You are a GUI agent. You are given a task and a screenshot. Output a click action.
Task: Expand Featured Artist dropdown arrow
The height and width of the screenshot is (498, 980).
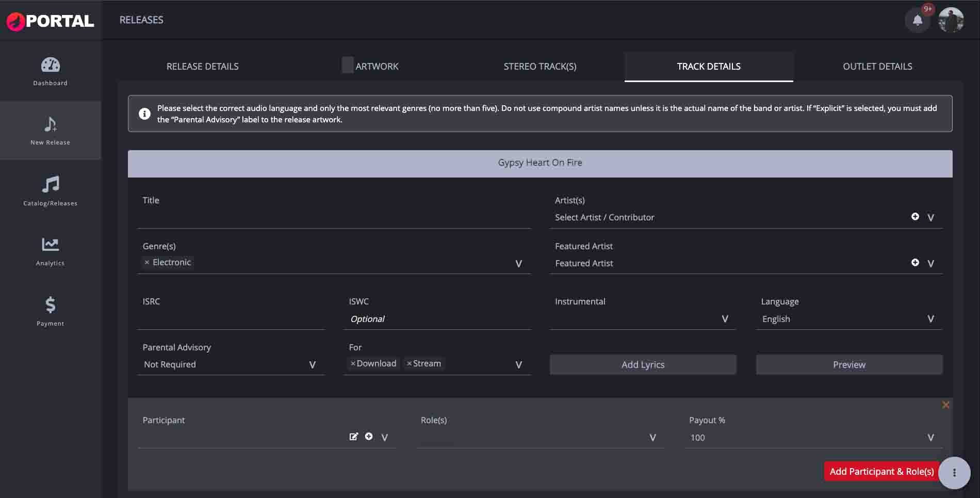pyautogui.click(x=931, y=264)
